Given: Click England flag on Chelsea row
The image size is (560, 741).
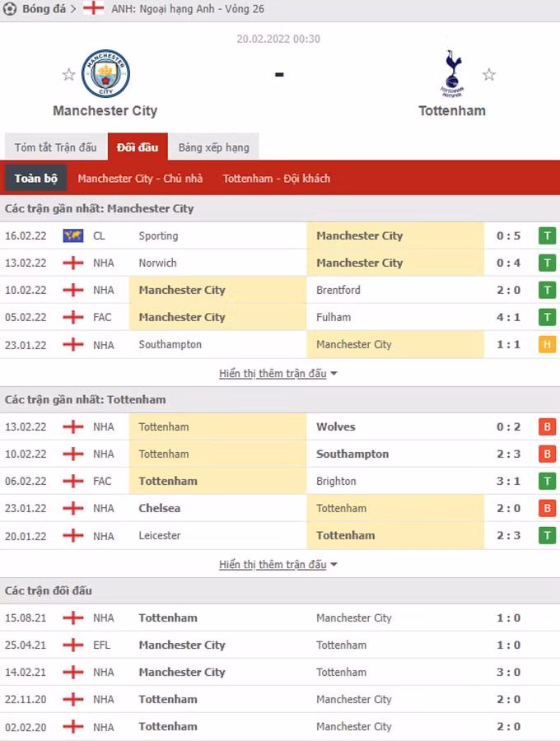Looking at the screenshot, I should [x=73, y=508].
